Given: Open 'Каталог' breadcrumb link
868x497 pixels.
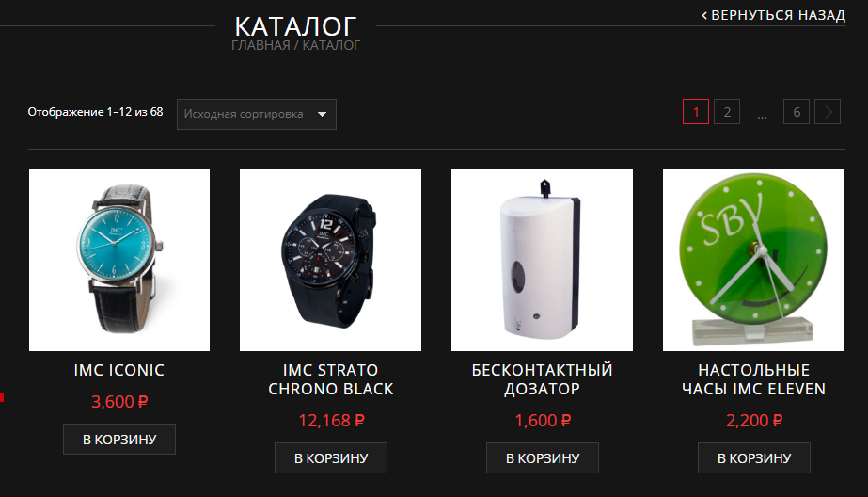Looking at the screenshot, I should (331, 45).
